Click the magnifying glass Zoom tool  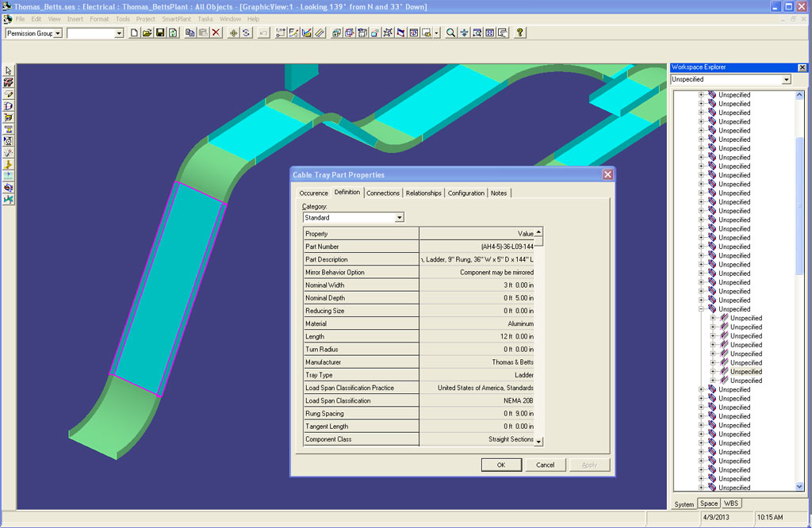point(450,33)
